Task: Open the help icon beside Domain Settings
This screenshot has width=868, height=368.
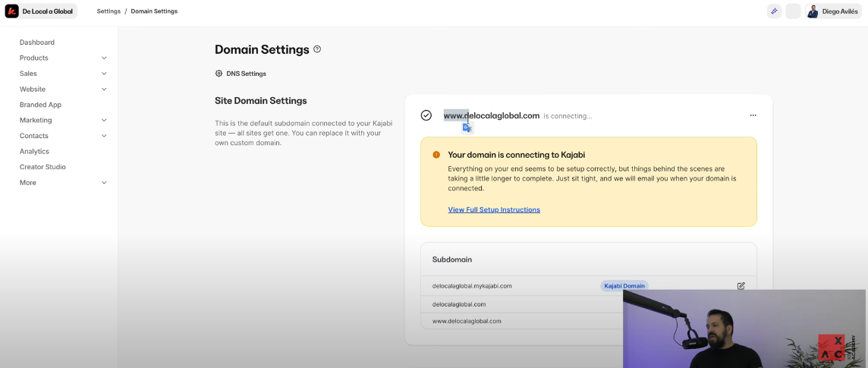Action: tap(317, 49)
